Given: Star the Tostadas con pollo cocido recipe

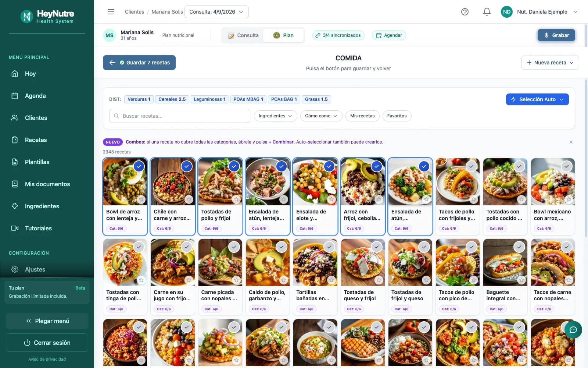Looking at the screenshot, I should 521,199.
